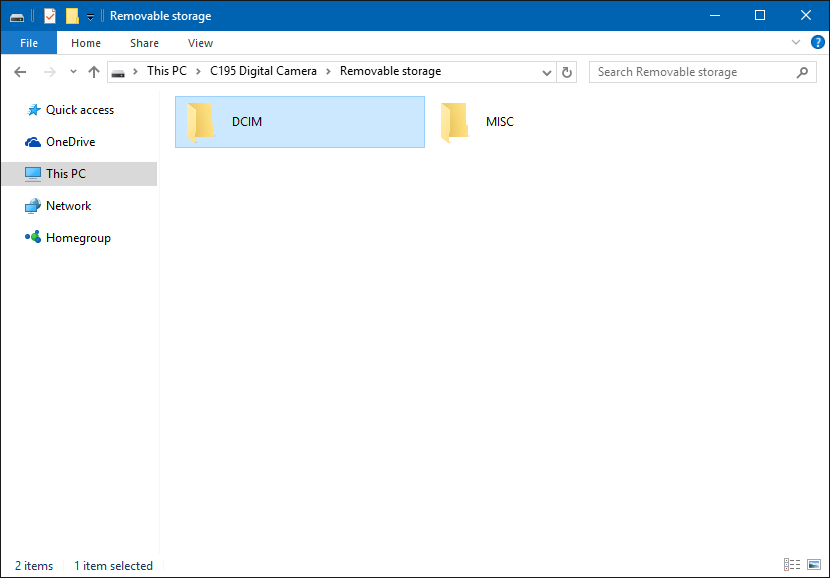Minimize the Removable storage window
Viewport: 830px width, 578px height.
coord(714,15)
